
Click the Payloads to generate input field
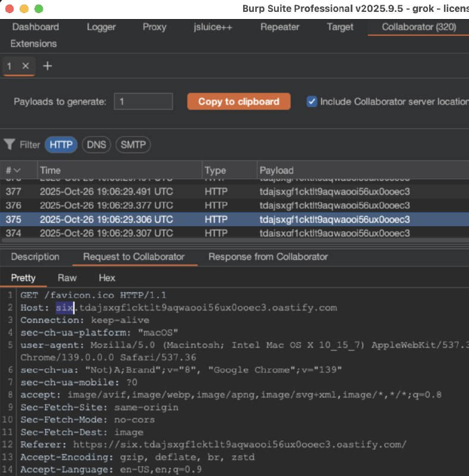click(143, 101)
